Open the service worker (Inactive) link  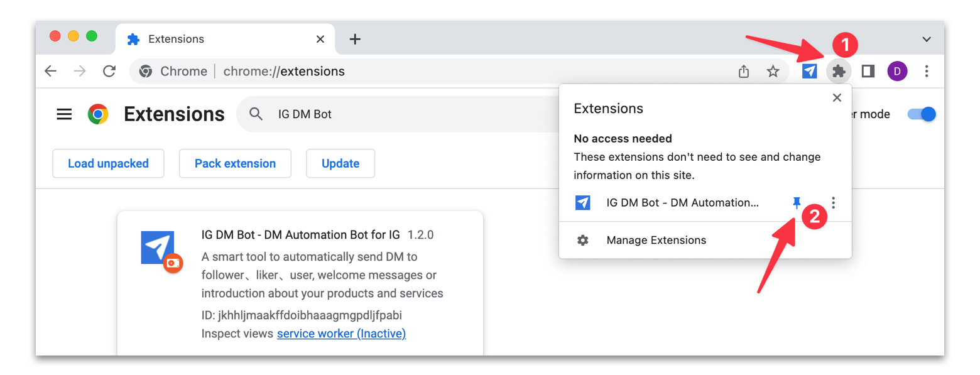pyautogui.click(x=341, y=334)
